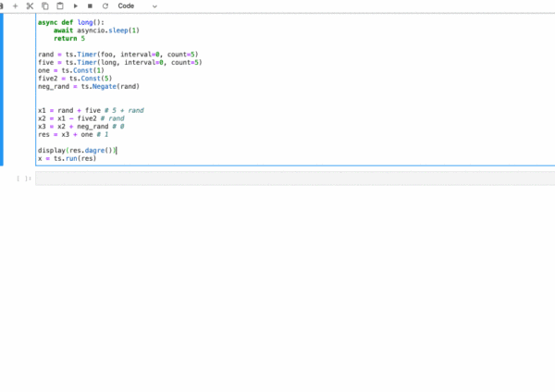Collapse the active cell via its blue bar
This screenshot has height=392, width=555.
[x=2, y=90]
